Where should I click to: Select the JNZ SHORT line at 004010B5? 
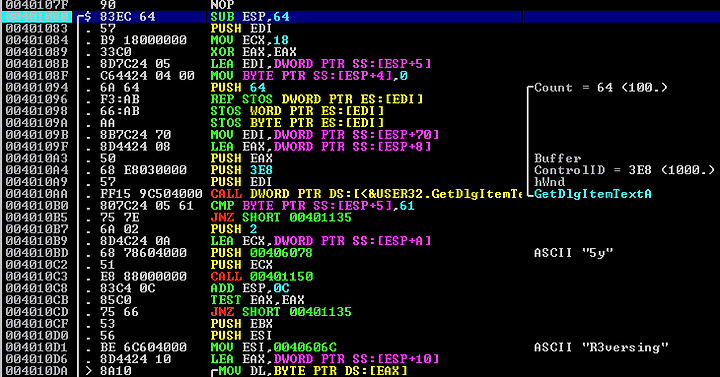(281, 218)
